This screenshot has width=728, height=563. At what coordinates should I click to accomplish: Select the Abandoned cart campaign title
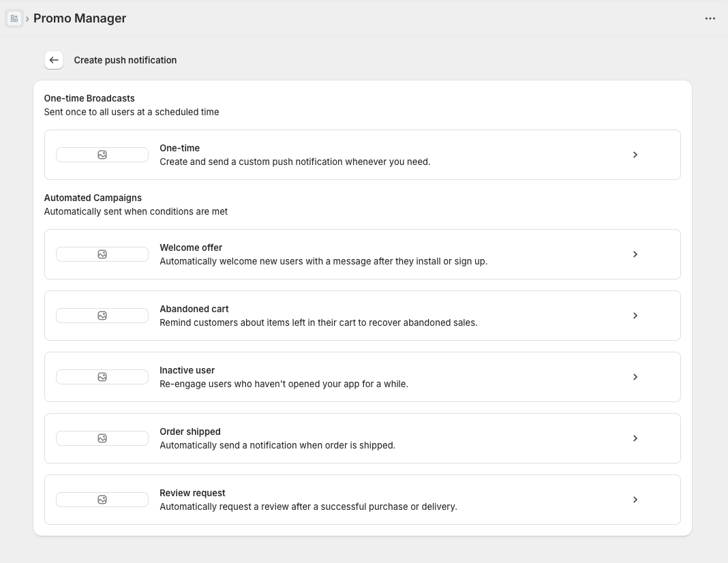194,309
